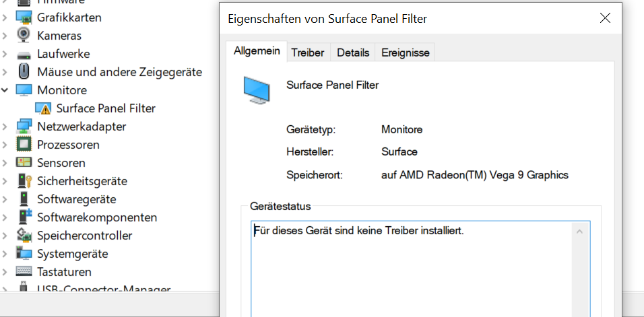
Task: Click the 'Surface Panel Filter' heading in dialog
Action: pos(332,85)
